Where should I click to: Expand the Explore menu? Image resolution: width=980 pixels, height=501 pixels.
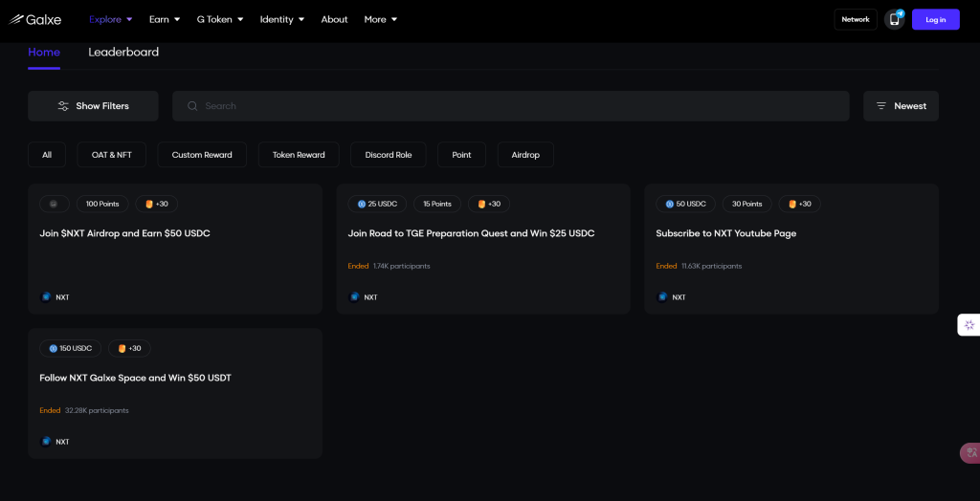point(111,19)
